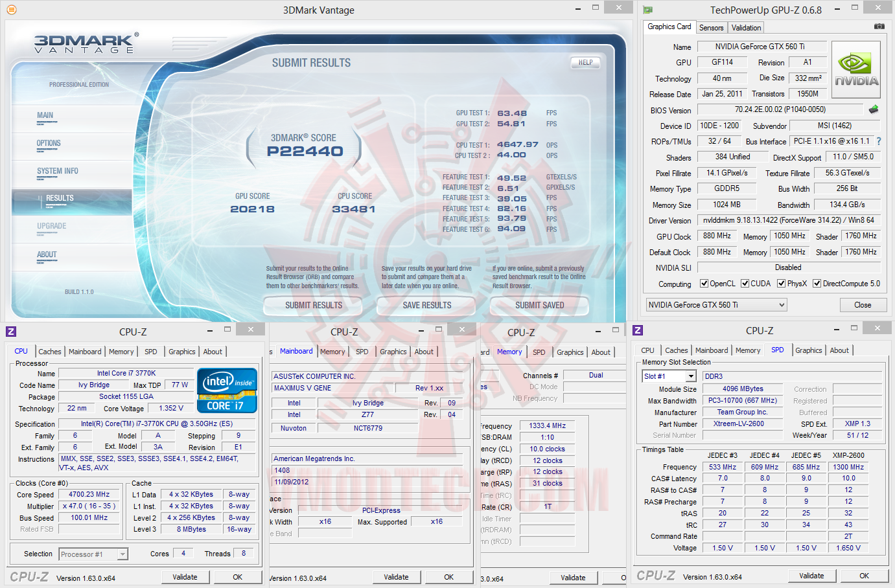Image resolution: width=895 pixels, height=588 pixels.
Task: Open System Info in the 3DMark sidebar
Action: (58, 172)
